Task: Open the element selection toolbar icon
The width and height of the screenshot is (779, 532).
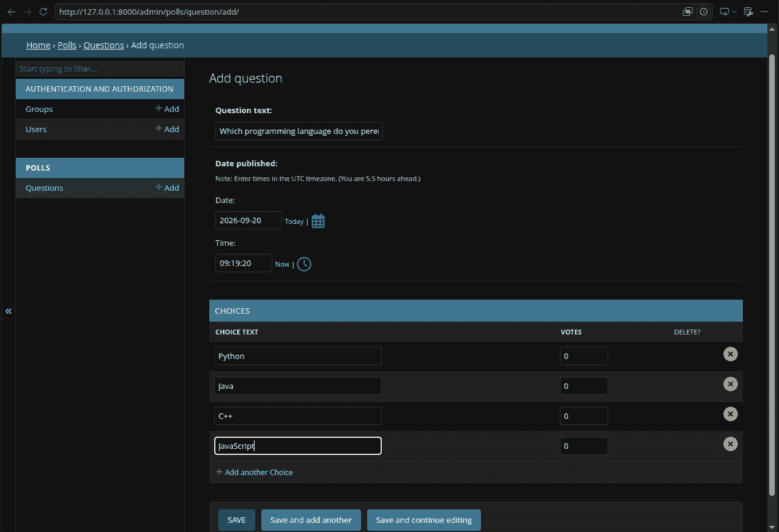Action: pos(725,12)
